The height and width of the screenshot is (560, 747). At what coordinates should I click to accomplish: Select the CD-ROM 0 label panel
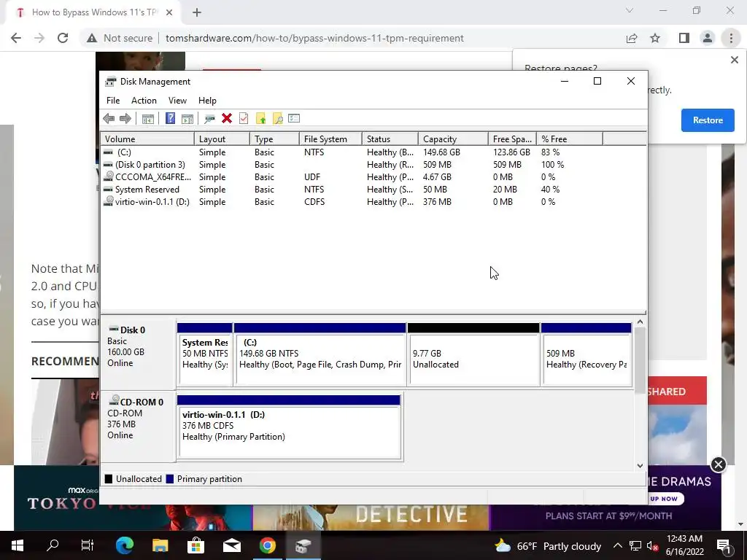tap(138, 426)
